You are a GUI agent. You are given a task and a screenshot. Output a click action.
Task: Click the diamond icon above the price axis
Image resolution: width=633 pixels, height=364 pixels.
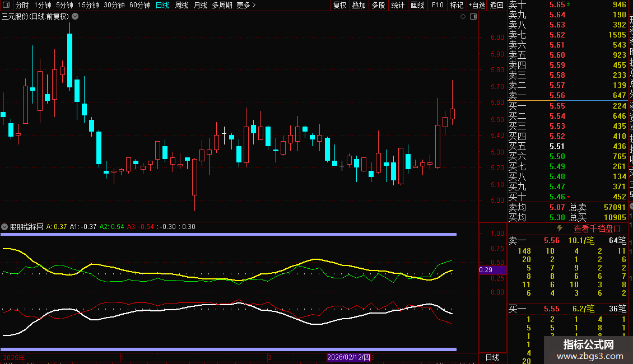pos(463,17)
